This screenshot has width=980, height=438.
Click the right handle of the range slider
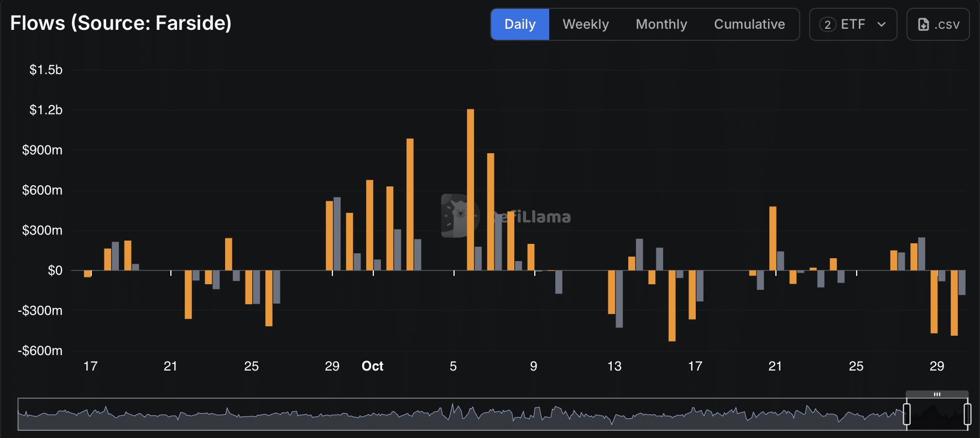967,414
